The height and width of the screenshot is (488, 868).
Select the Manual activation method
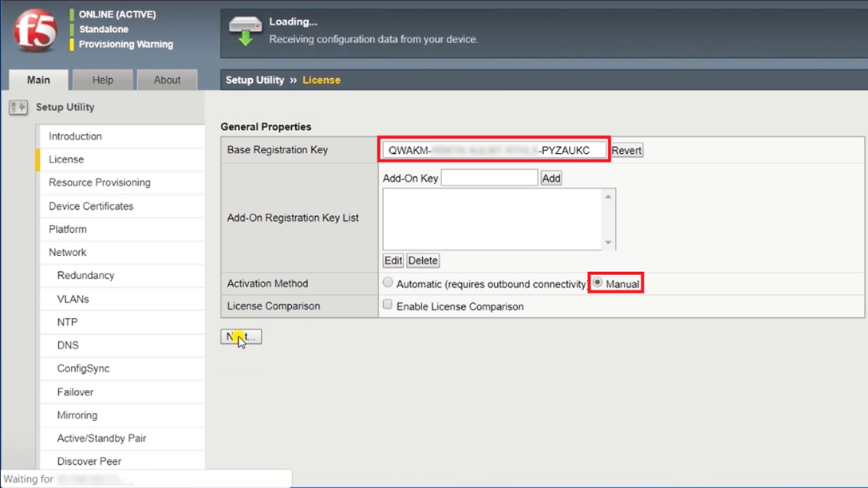598,282
